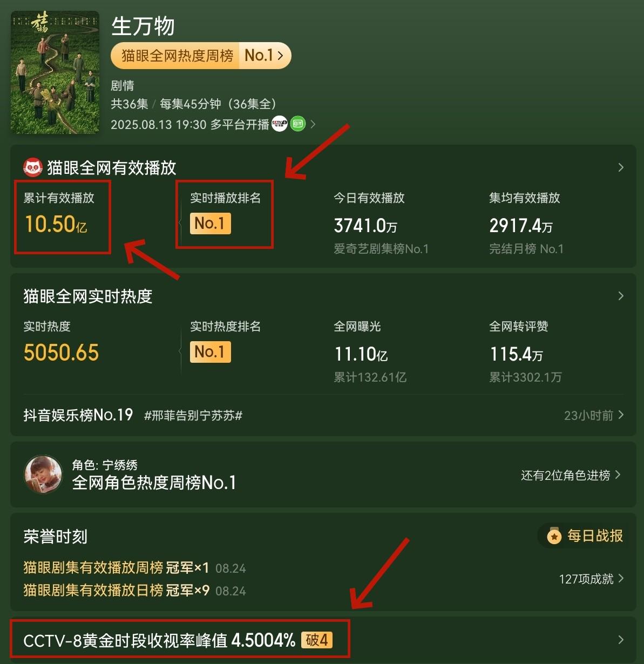Click the Maoyan cat logo icon
The image size is (644, 664).
(33, 168)
